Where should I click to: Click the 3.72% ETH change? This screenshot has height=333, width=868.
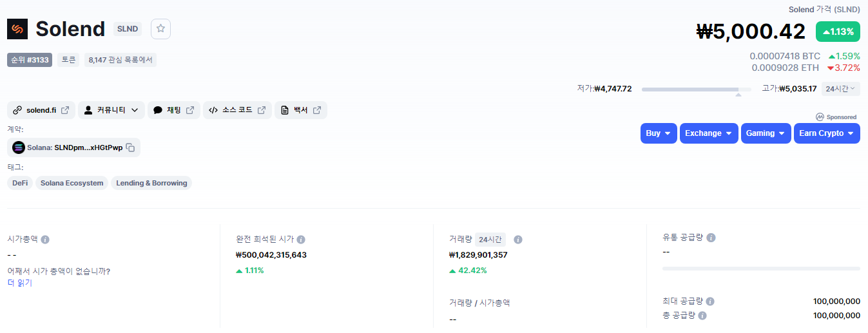pyautogui.click(x=844, y=67)
